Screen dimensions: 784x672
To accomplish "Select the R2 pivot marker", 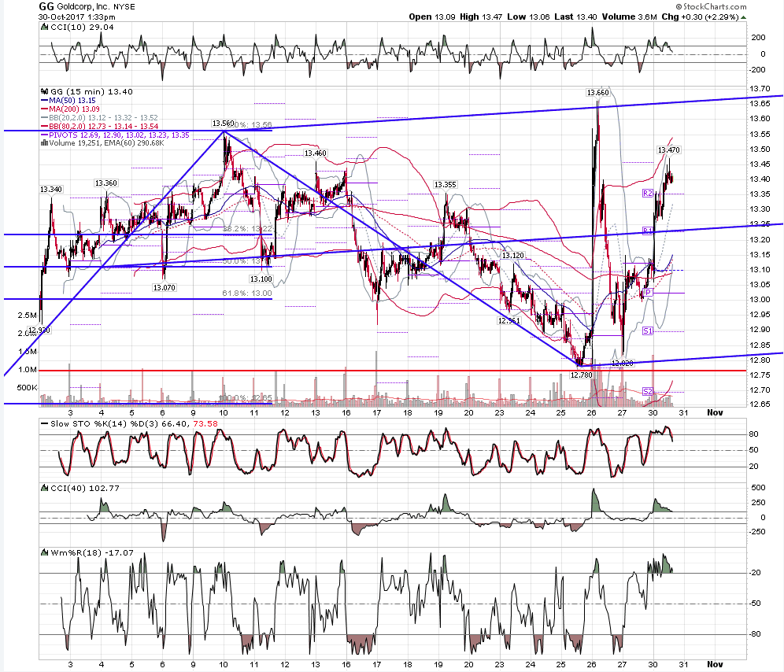I will [x=648, y=193].
